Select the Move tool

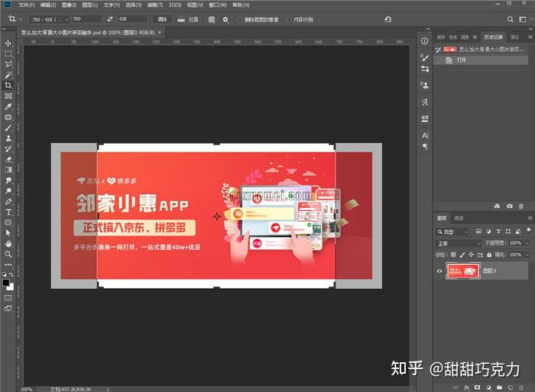click(x=8, y=44)
